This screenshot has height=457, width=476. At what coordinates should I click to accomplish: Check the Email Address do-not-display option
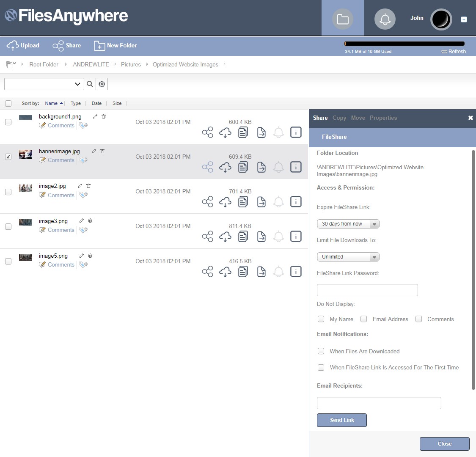tap(363, 319)
